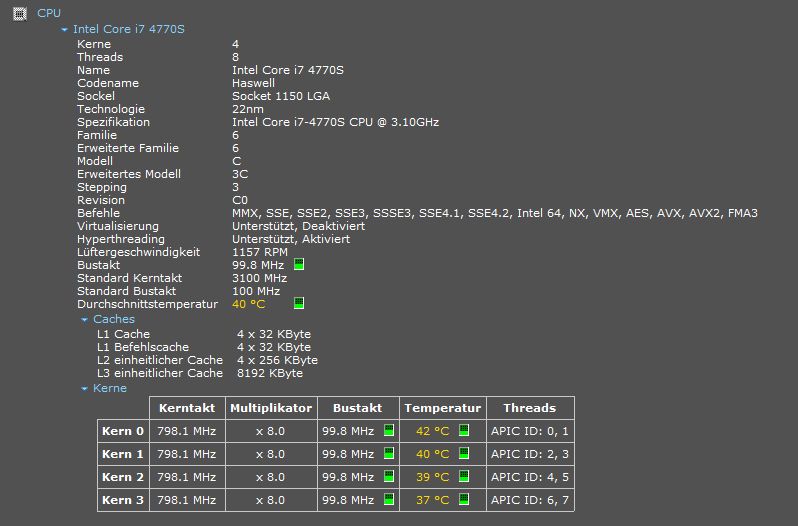Viewport: 798px width, 526px height.
Task: Click the Befehle instruction set list
Action: [x=495, y=213]
